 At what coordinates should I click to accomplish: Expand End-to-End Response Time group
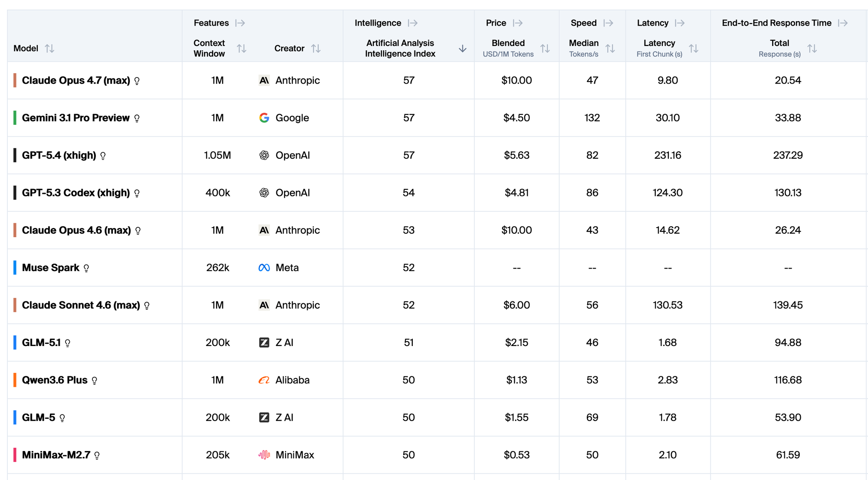pos(843,23)
